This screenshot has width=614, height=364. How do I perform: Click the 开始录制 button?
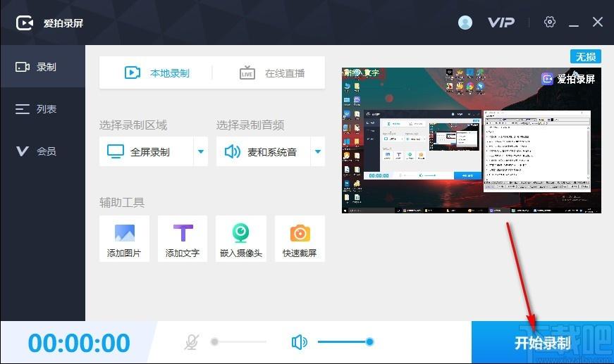[543, 343]
